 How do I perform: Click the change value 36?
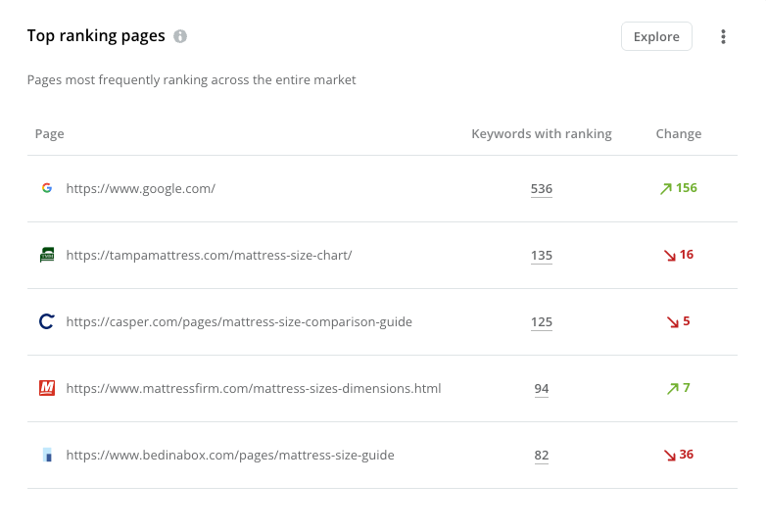(687, 455)
